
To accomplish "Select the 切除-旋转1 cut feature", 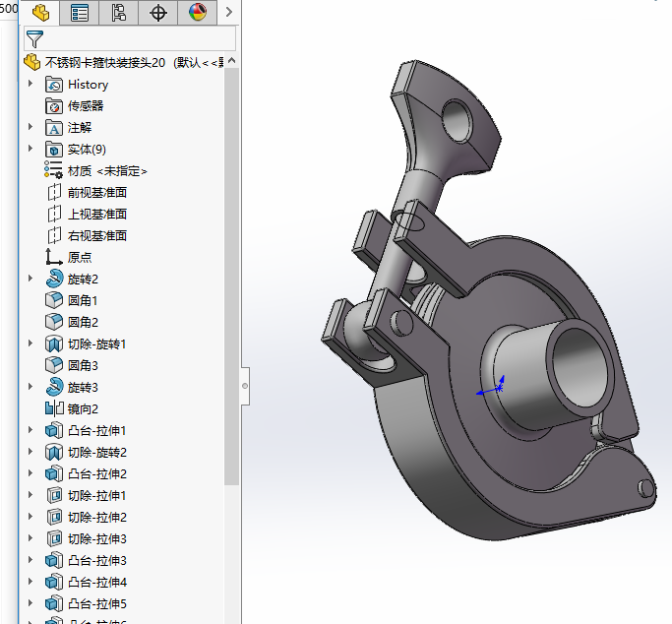I will (x=96, y=344).
